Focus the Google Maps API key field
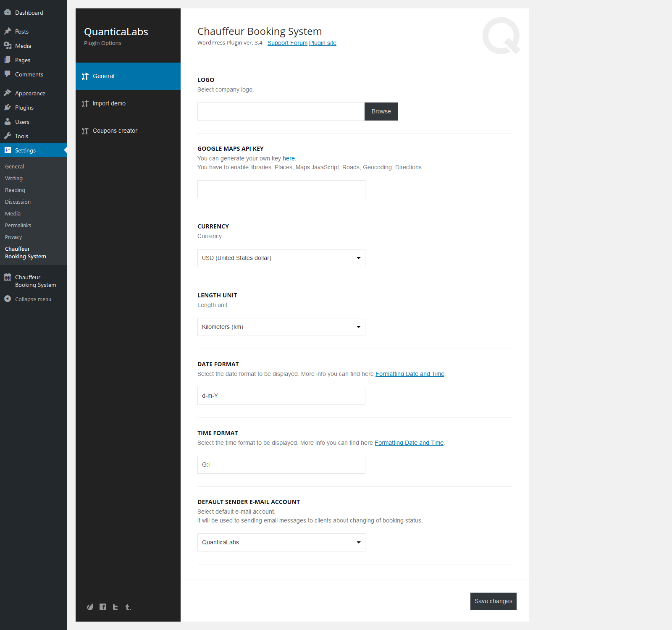 [281, 189]
